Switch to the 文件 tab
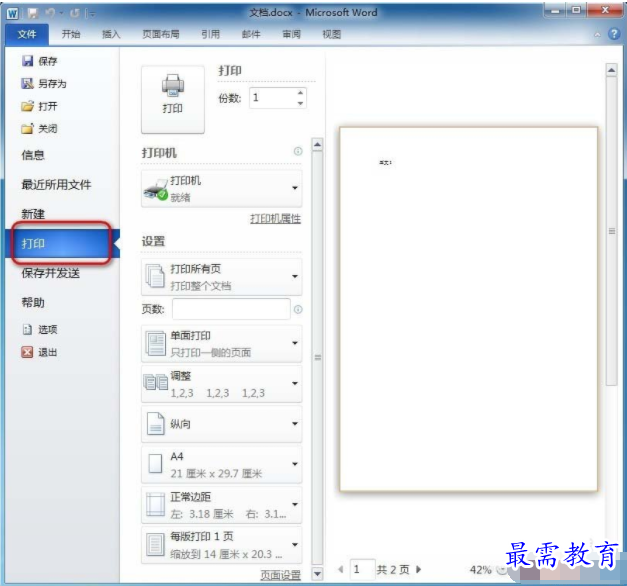The image size is (627, 586). (27, 34)
